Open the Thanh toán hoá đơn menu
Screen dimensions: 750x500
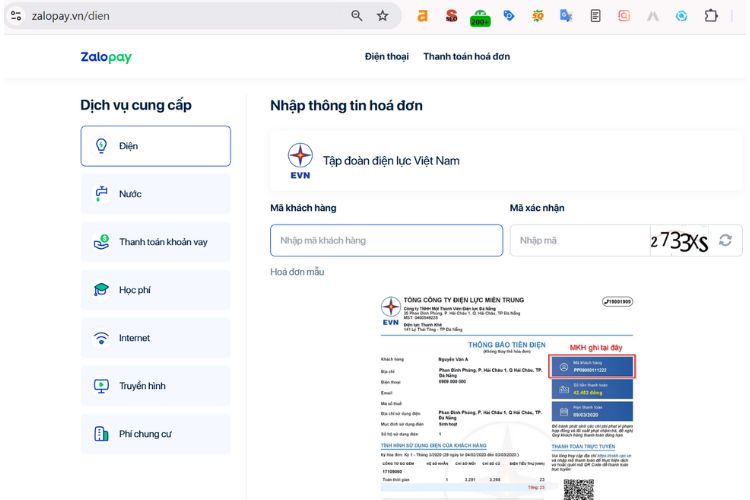[466, 56]
